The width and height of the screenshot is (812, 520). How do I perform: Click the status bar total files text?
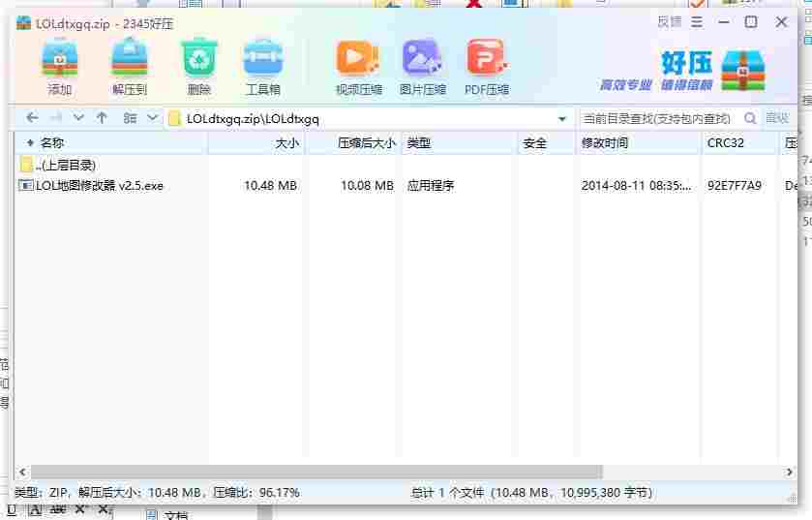(x=532, y=493)
